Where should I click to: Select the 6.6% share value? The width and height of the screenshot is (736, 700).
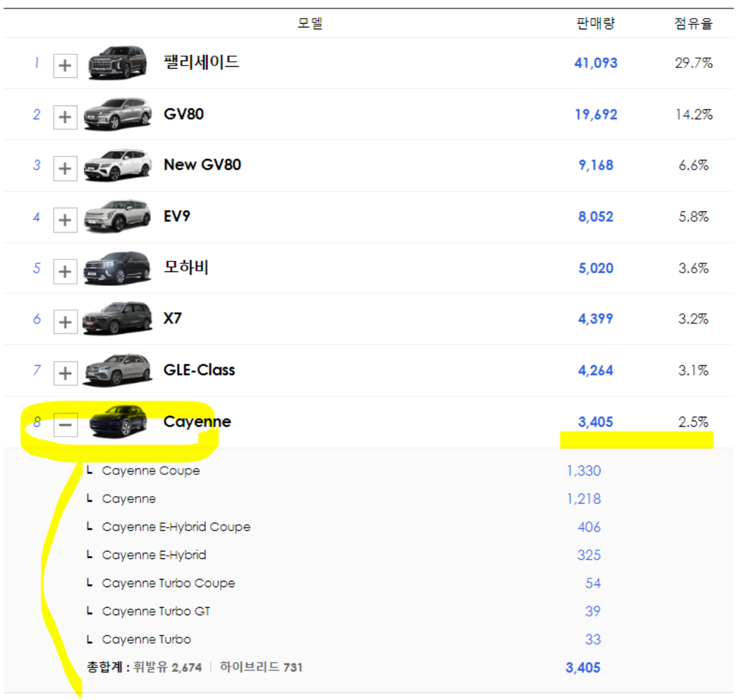[694, 165]
